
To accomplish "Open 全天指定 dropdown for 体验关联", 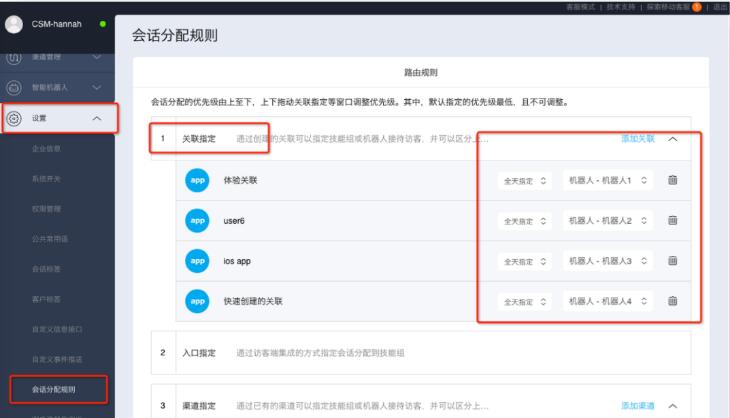I will point(525,180).
